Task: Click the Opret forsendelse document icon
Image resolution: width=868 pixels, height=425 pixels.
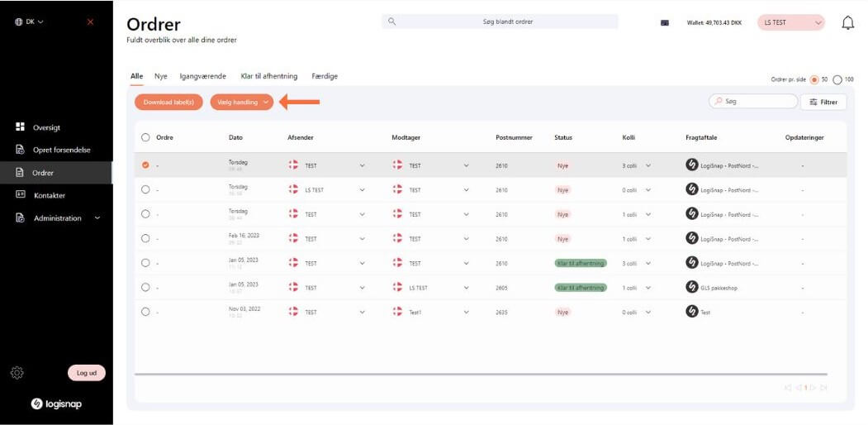Action: tap(21, 150)
